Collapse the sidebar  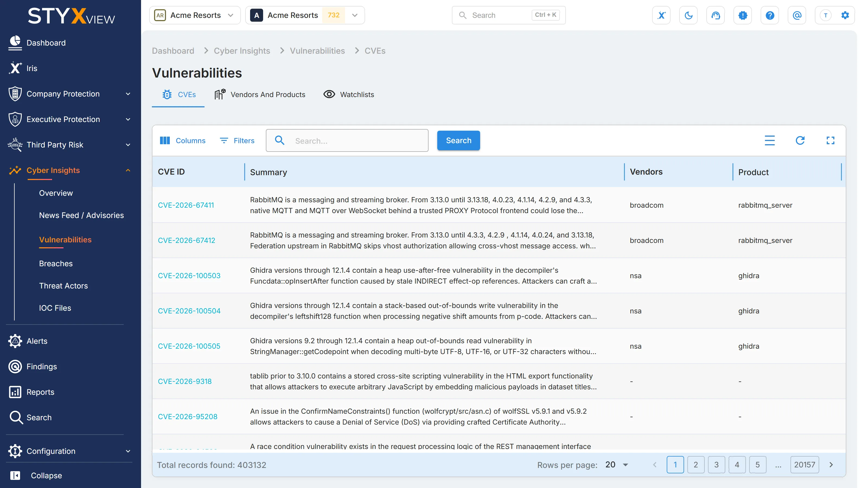pyautogui.click(x=36, y=475)
